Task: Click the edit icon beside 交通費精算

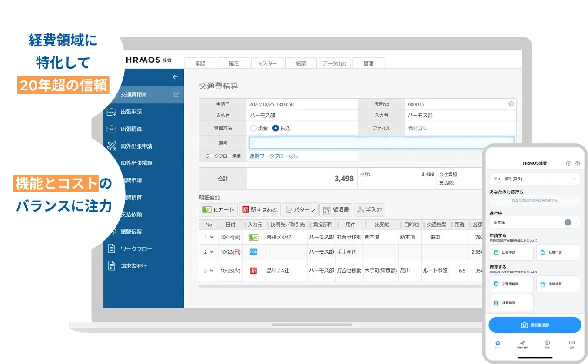Action: pos(176,94)
